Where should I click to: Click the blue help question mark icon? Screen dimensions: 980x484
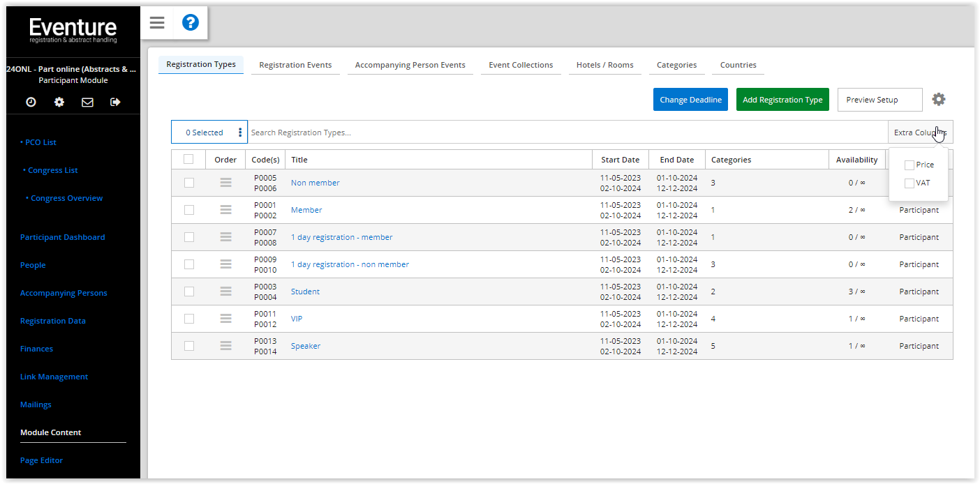click(190, 22)
